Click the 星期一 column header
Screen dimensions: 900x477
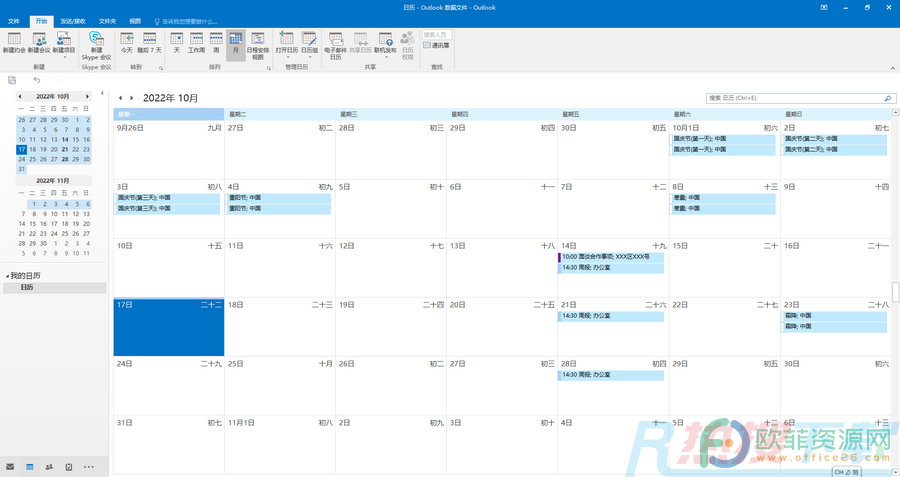tap(169, 114)
